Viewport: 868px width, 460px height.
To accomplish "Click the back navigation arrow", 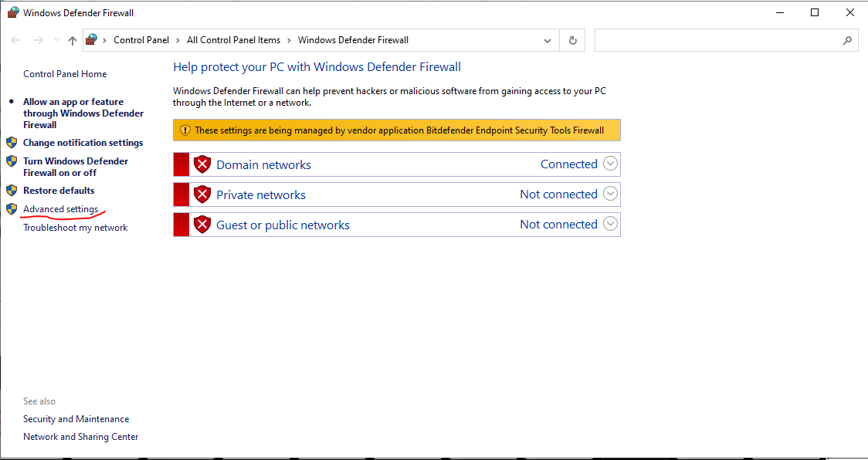I will [x=15, y=39].
